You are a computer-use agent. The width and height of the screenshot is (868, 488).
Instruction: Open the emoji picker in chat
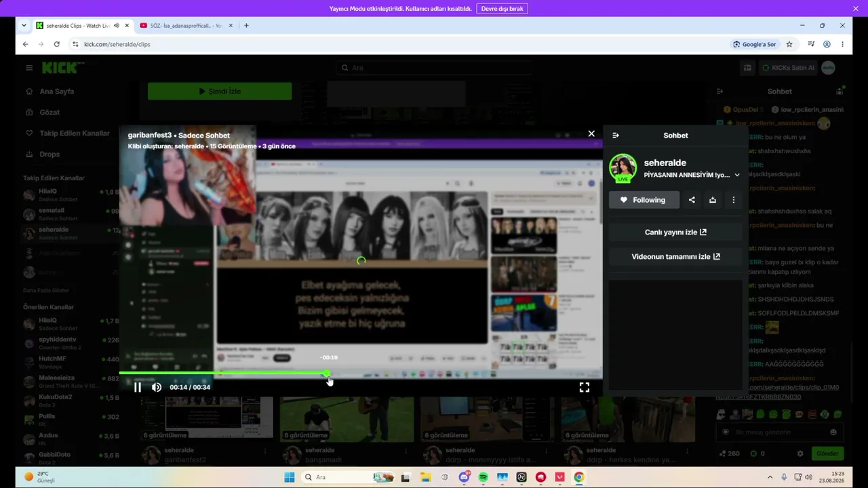[x=833, y=432]
